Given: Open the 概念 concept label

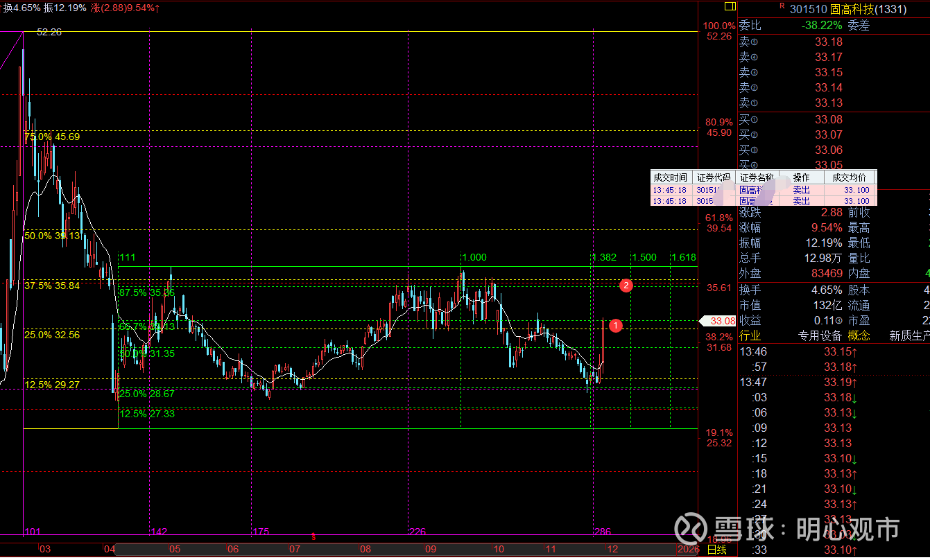Looking at the screenshot, I should (859, 336).
